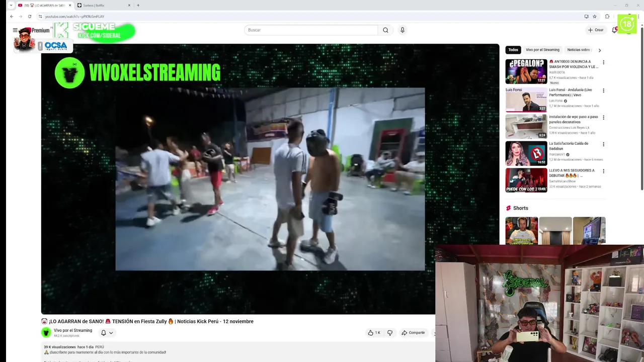Image resolution: width=644 pixels, height=362 pixels.
Task: Click the Crear button
Action: coord(596,30)
